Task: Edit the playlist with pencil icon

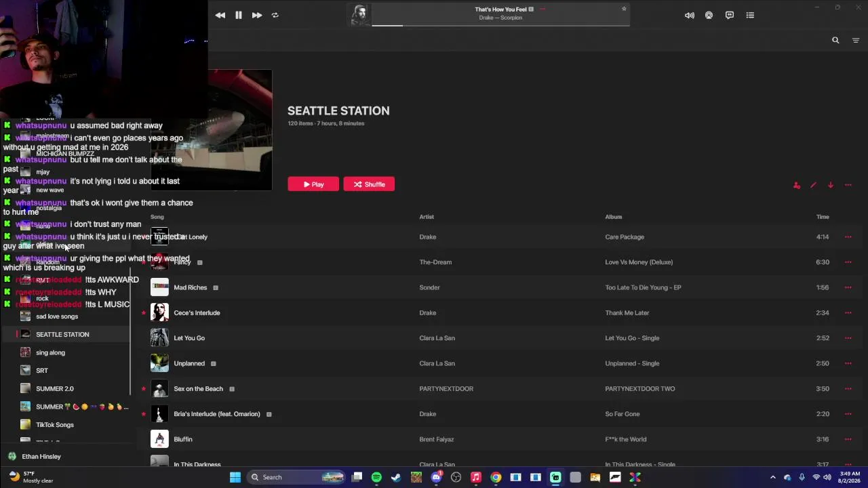Action: point(813,185)
